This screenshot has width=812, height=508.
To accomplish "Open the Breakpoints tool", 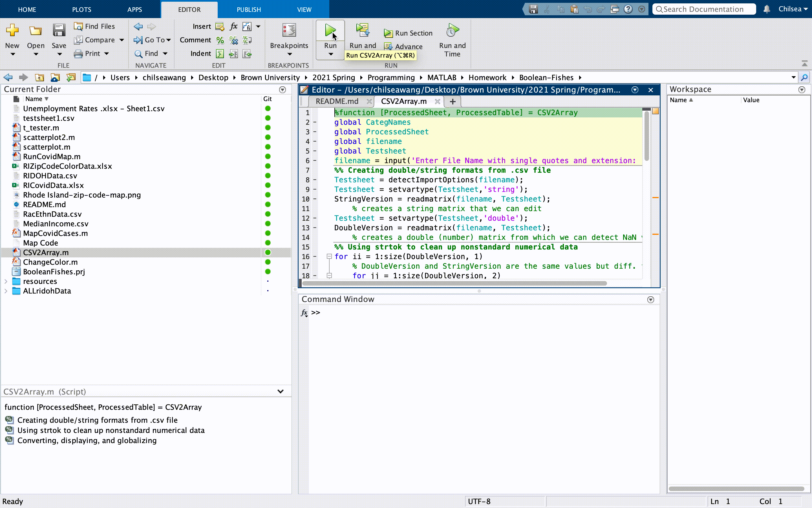I will [289, 31].
